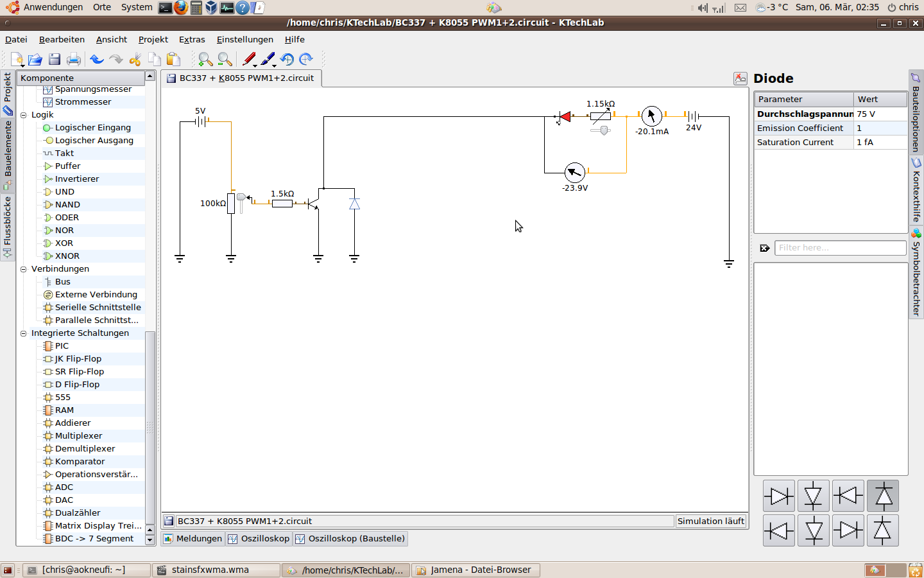Launch Firefox from the top panel
This screenshot has width=924, height=578.
(181, 8)
